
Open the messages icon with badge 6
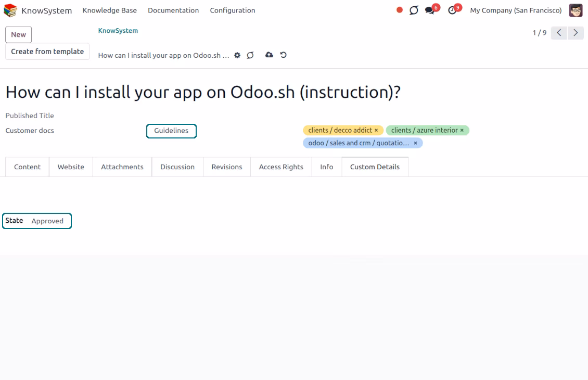pos(430,10)
